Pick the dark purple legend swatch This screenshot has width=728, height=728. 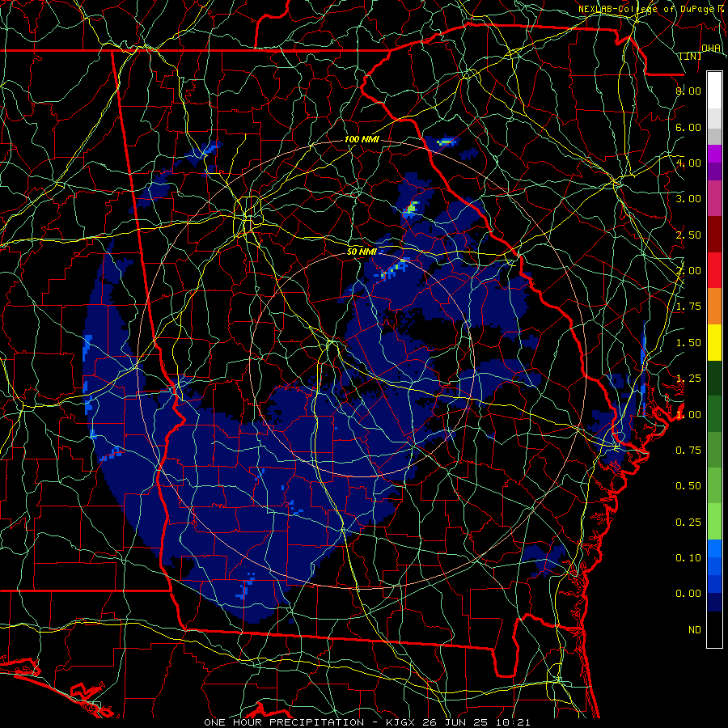click(714, 171)
